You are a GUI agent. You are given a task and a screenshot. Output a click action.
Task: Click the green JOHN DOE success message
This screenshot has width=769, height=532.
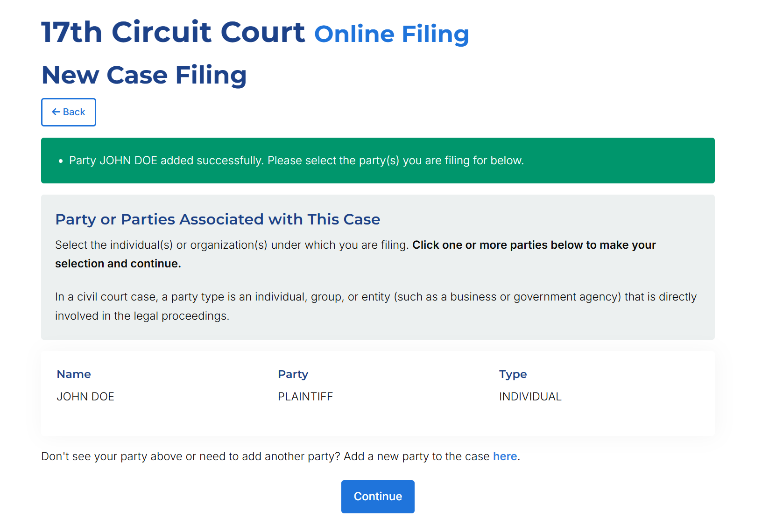pyautogui.click(x=296, y=161)
